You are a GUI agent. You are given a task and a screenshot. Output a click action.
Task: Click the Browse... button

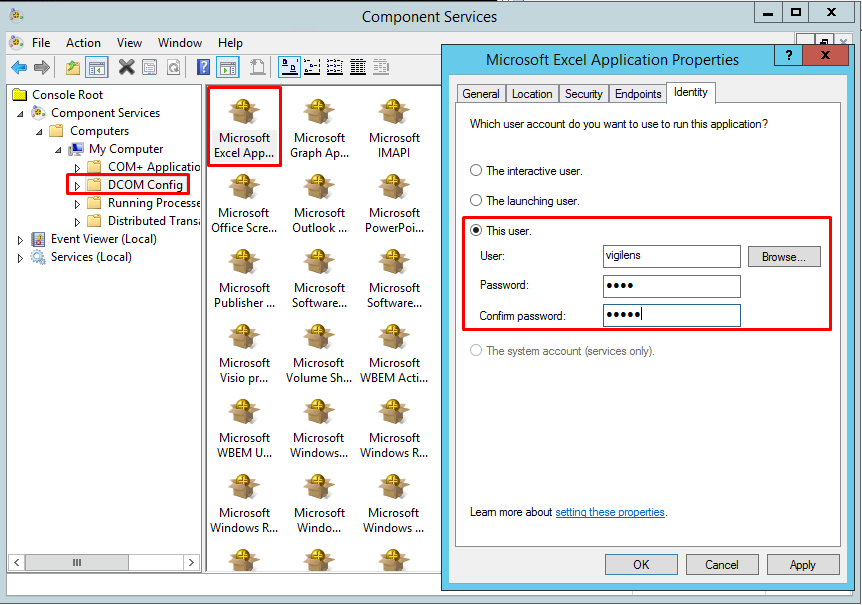click(784, 257)
